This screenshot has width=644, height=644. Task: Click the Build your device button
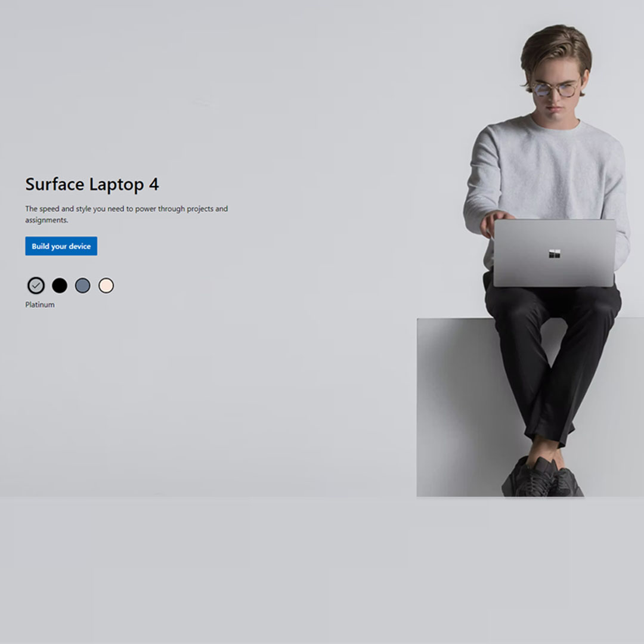pyautogui.click(x=61, y=246)
